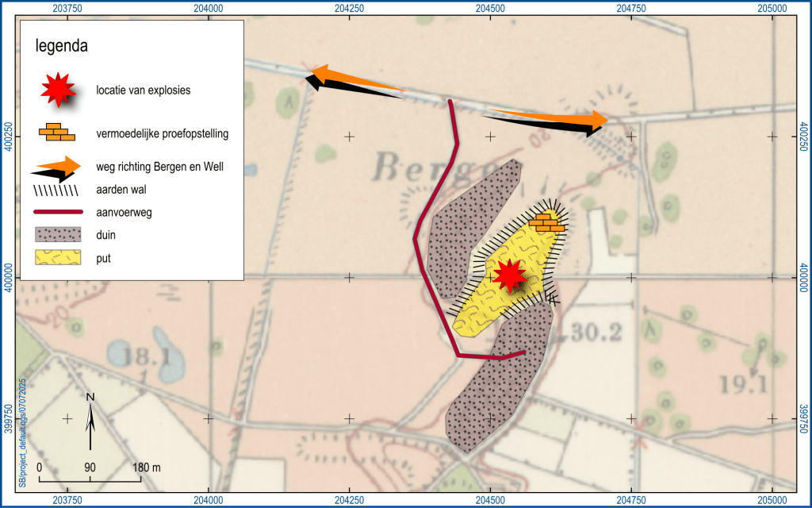Click the red explosion star on the map
The width and height of the screenshot is (812, 508).
[508, 275]
